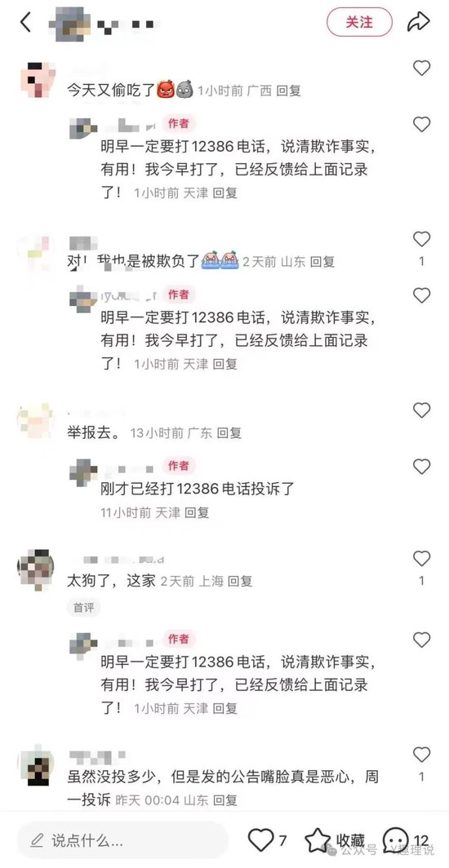Viewport: 449px width, 868px height.
Task: Like the 举报去 comment from 广东
Action: (422, 410)
